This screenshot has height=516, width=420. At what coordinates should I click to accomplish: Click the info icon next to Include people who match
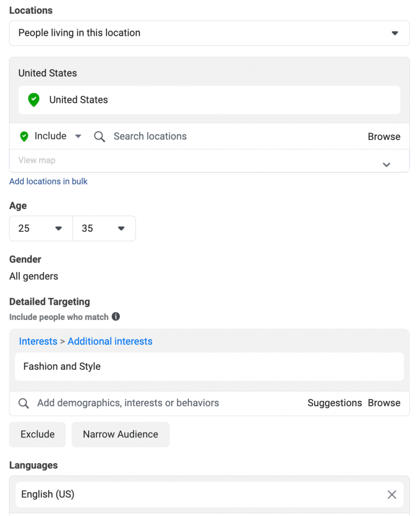click(116, 316)
